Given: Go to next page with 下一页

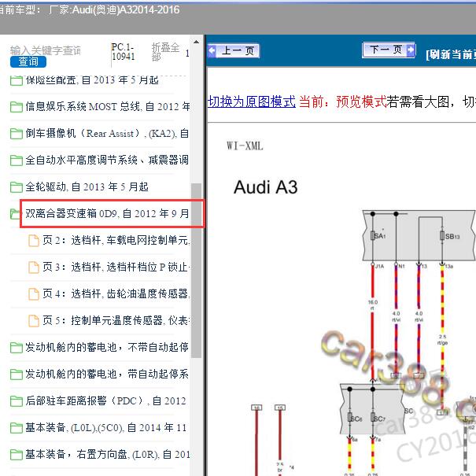Looking at the screenshot, I should (389, 50).
